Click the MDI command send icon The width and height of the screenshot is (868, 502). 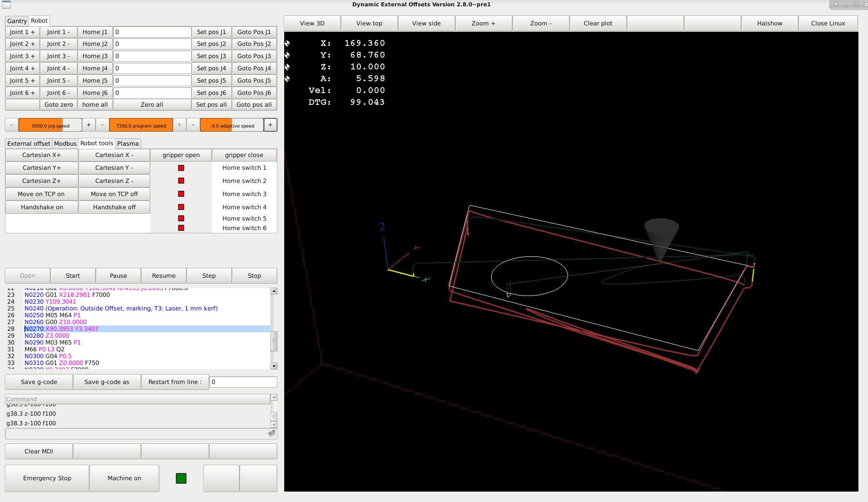coord(271,433)
